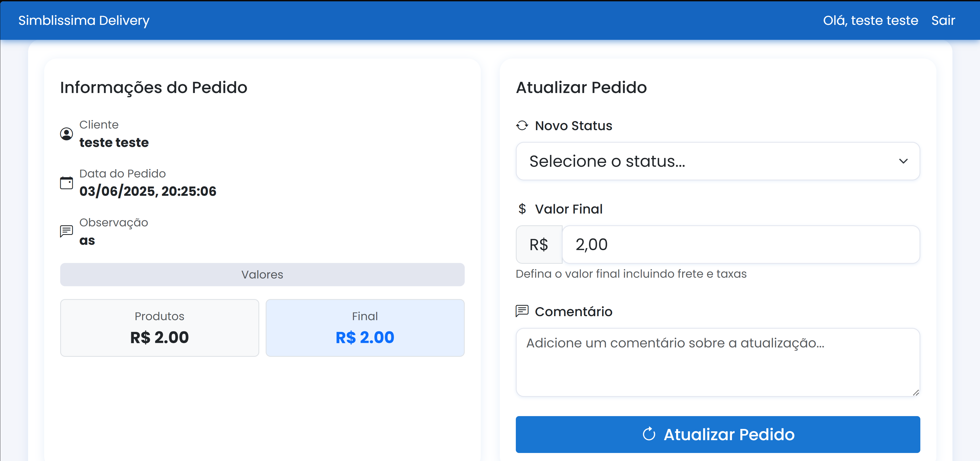The height and width of the screenshot is (461, 980).
Task: Click the speech bubble icon next to Observação
Action: click(x=67, y=231)
